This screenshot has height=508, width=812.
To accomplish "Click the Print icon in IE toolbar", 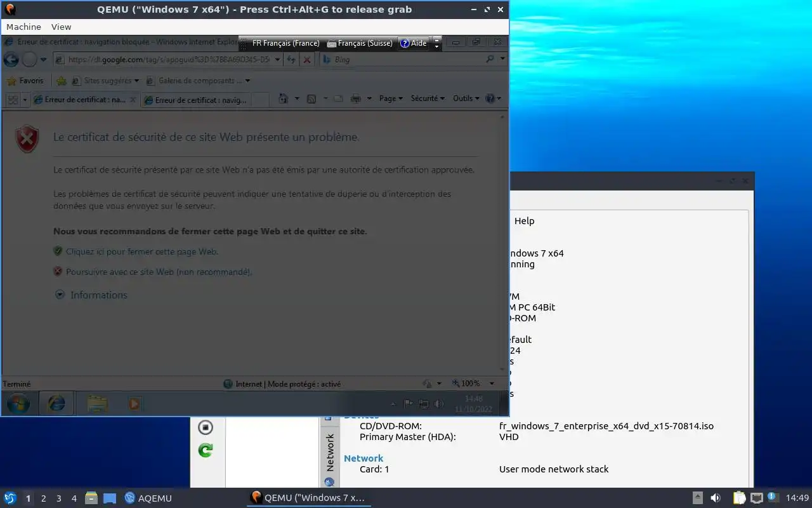I will [355, 98].
